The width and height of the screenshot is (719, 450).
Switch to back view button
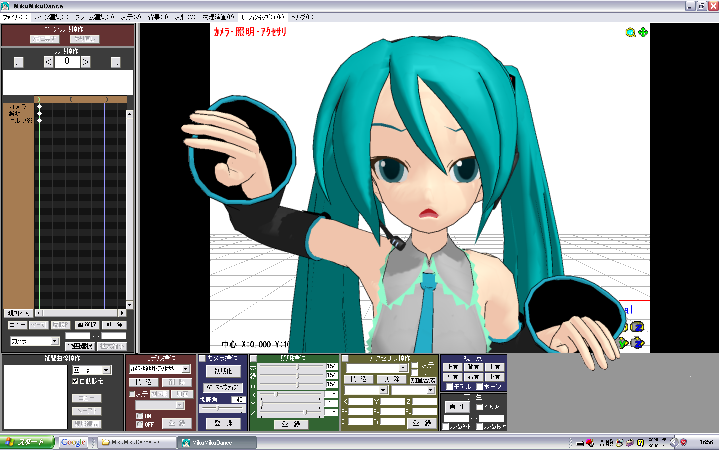[474, 367]
